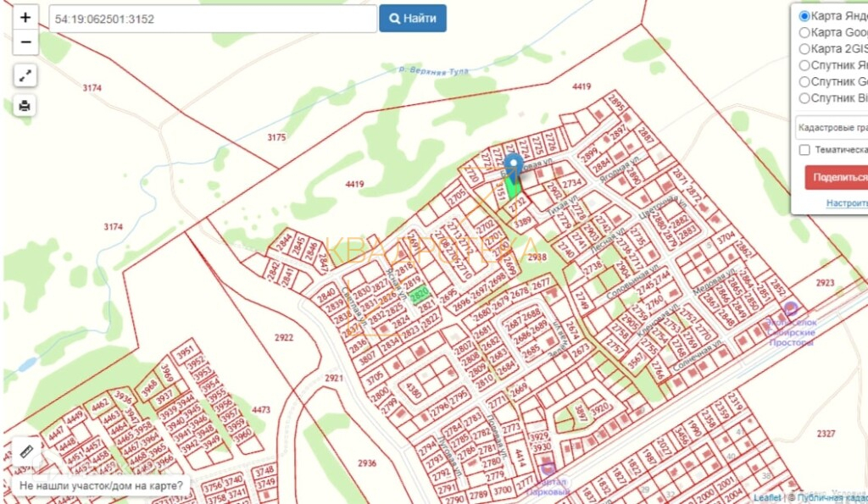Zoom out with the minus button
868x504 pixels.
tap(25, 42)
